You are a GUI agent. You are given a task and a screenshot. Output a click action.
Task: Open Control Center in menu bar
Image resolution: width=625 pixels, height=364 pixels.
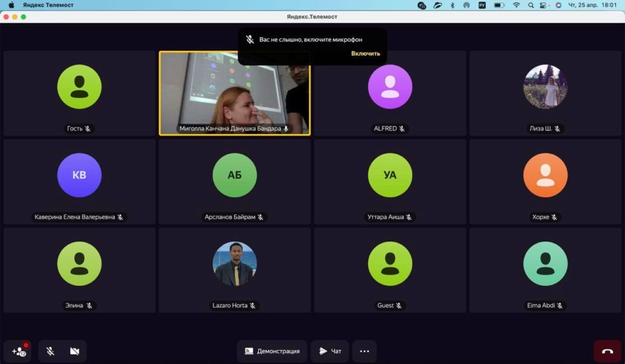[x=543, y=5]
